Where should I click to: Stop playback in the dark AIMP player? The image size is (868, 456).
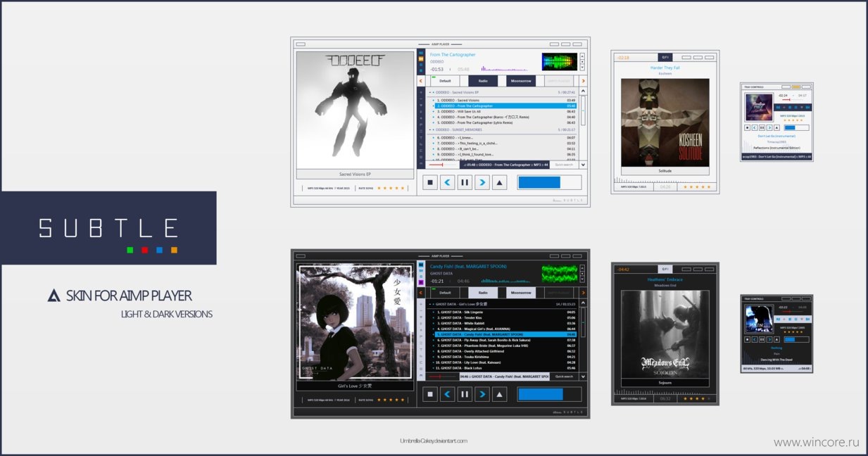coord(430,395)
